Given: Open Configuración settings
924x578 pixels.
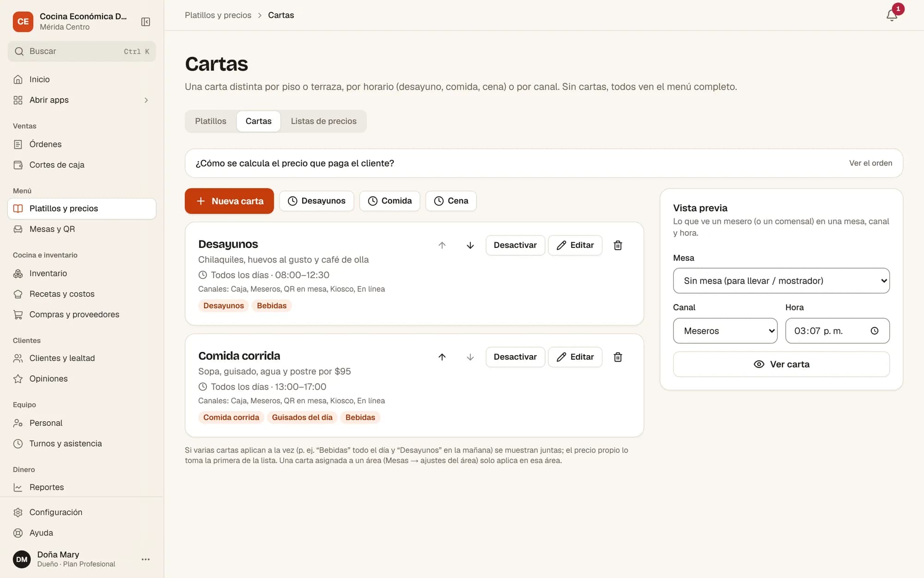Looking at the screenshot, I should click(x=82, y=512).
